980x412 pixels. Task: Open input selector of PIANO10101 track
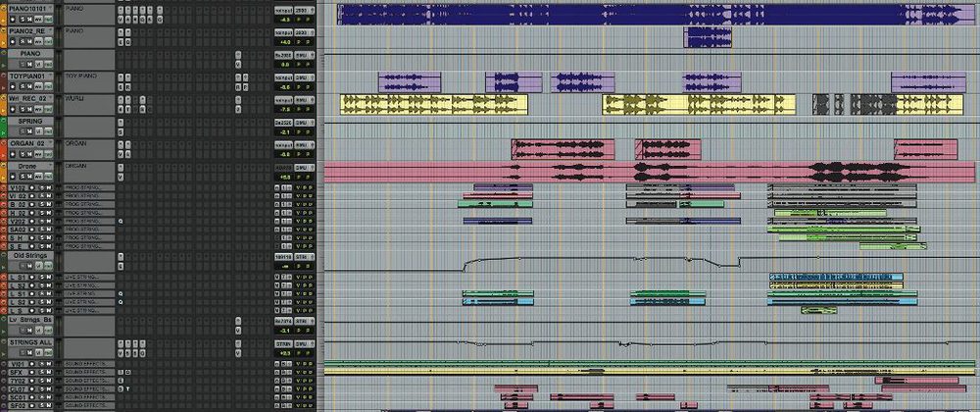pos(283,10)
